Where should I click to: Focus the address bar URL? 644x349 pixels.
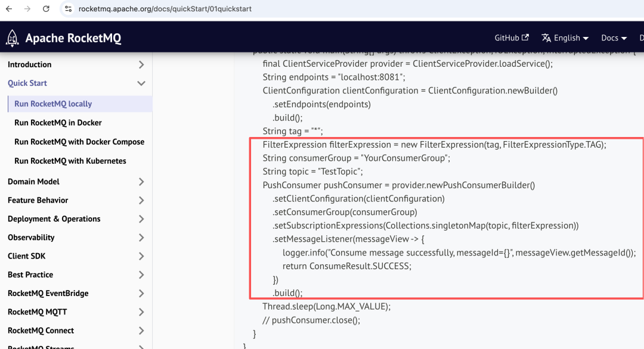click(165, 8)
